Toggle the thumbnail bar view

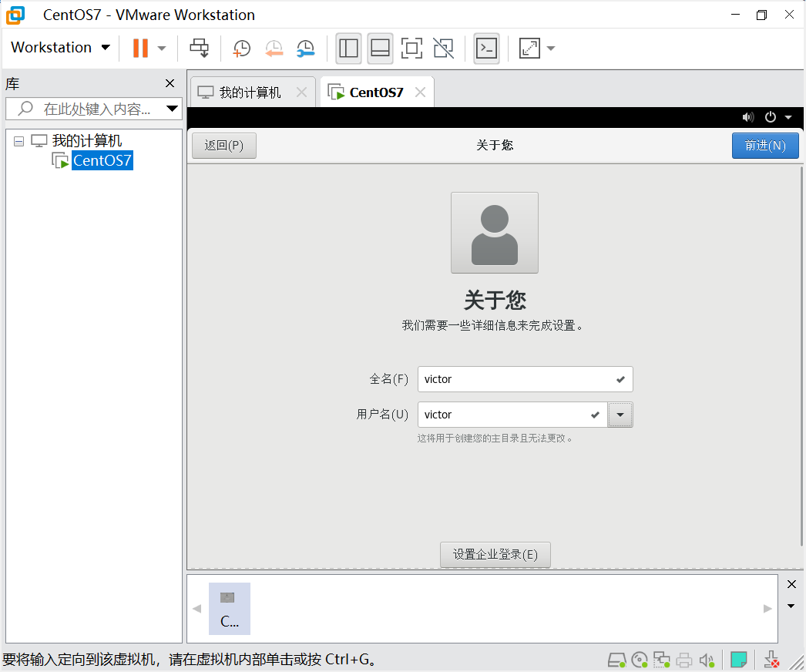tap(381, 49)
